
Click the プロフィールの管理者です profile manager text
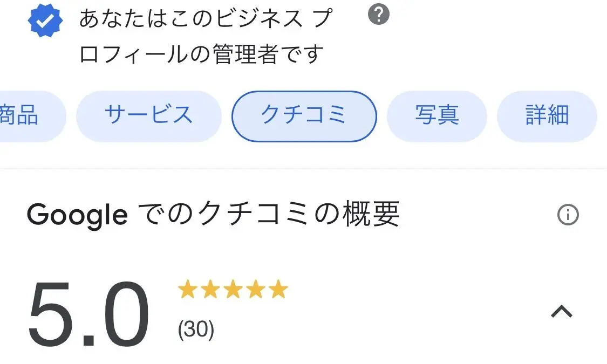click(201, 54)
